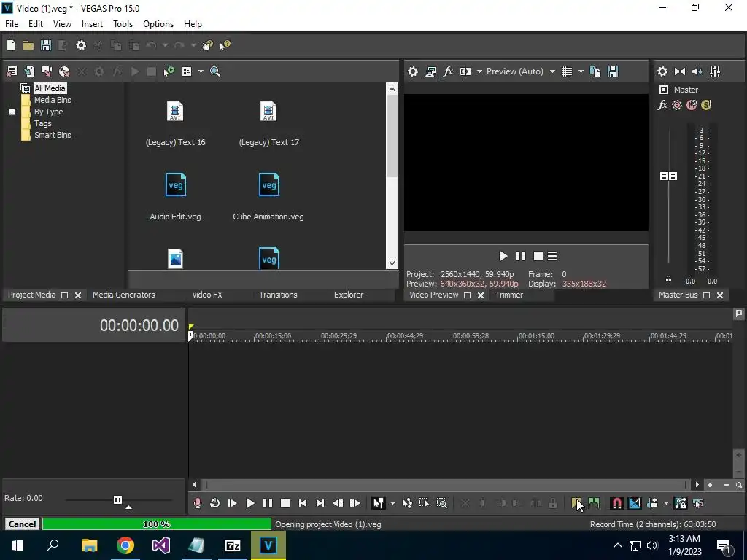747x560 pixels.
Task: Select the Media Bins folder
Action: coord(53,100)
